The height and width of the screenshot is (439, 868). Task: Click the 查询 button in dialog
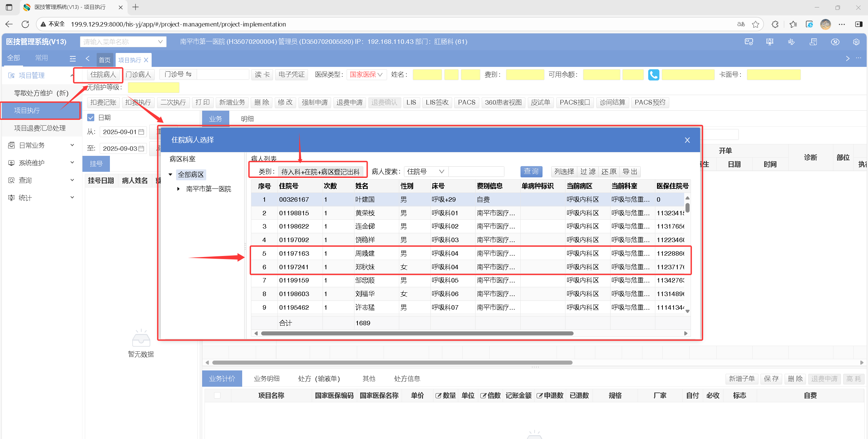click(531, 171)
